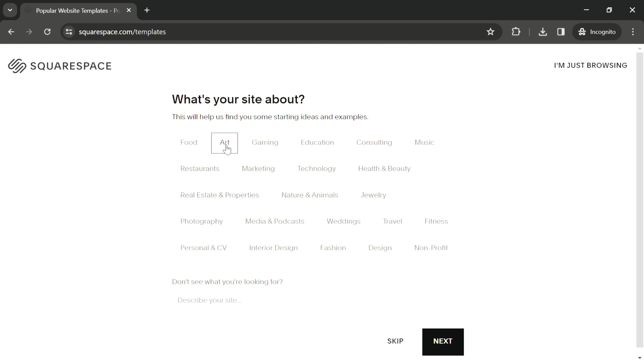Screen dimensions: 644x362
Task: Click scrollbar down arrow
Action: [639, 358]
